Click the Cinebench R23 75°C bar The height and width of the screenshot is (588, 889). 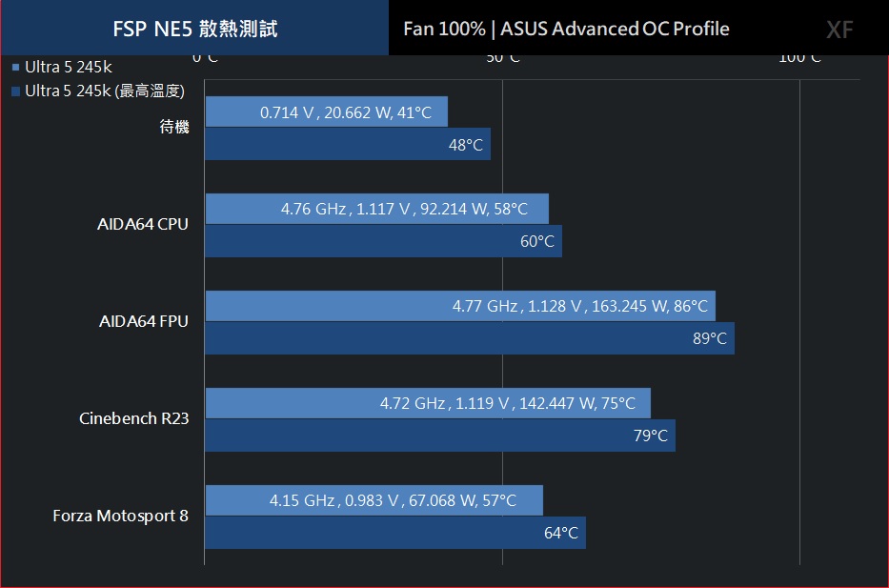click(428, 403)
